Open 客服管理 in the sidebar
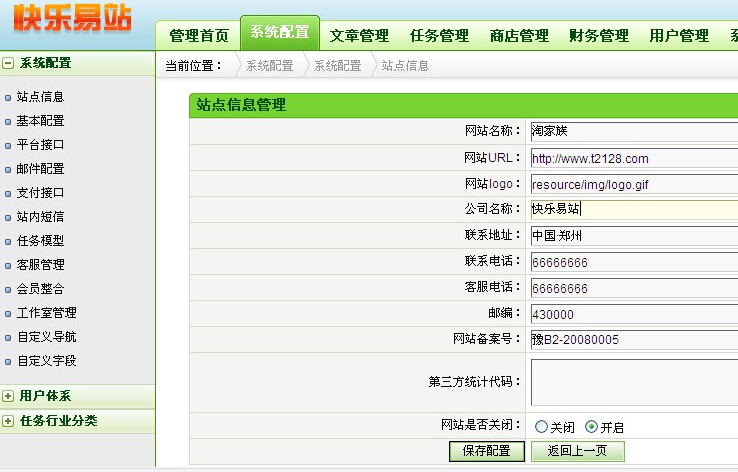The height and width of the screenshot is (472, 738). (x=40, y=265)
